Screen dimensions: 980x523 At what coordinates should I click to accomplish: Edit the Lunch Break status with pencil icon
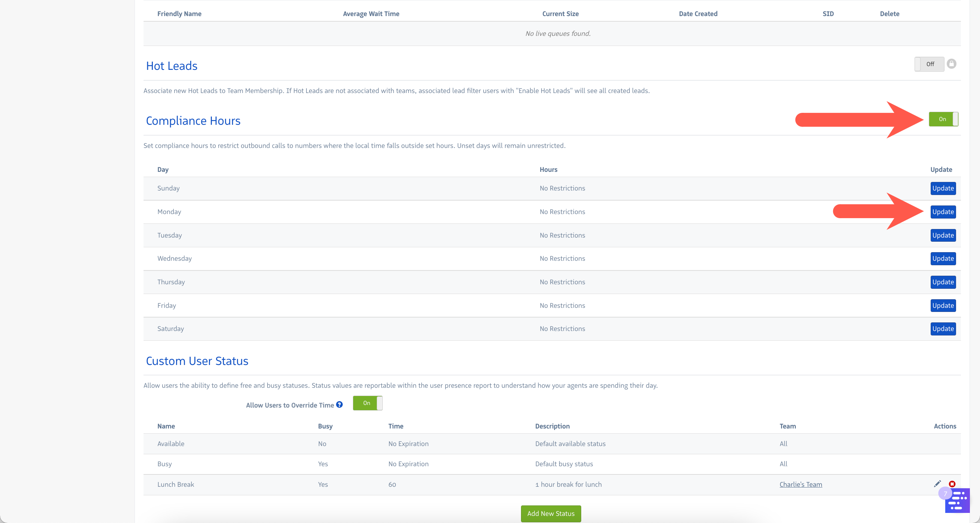937,484
